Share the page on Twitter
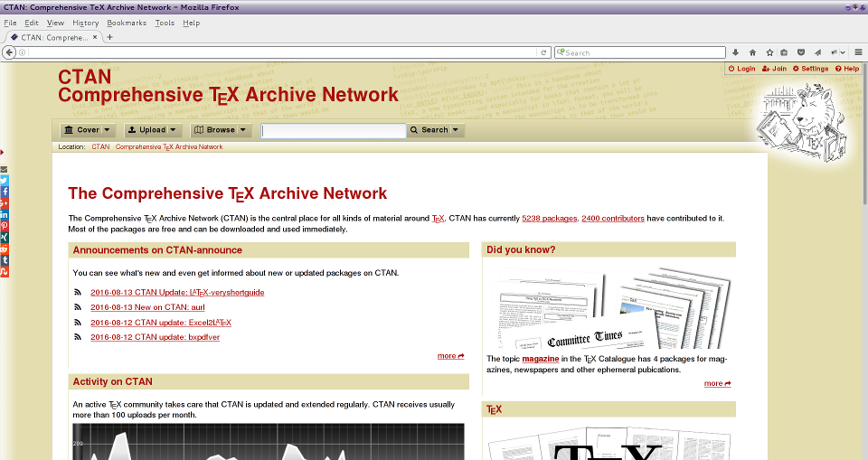 pyautogui.click(x=4, y=180)
